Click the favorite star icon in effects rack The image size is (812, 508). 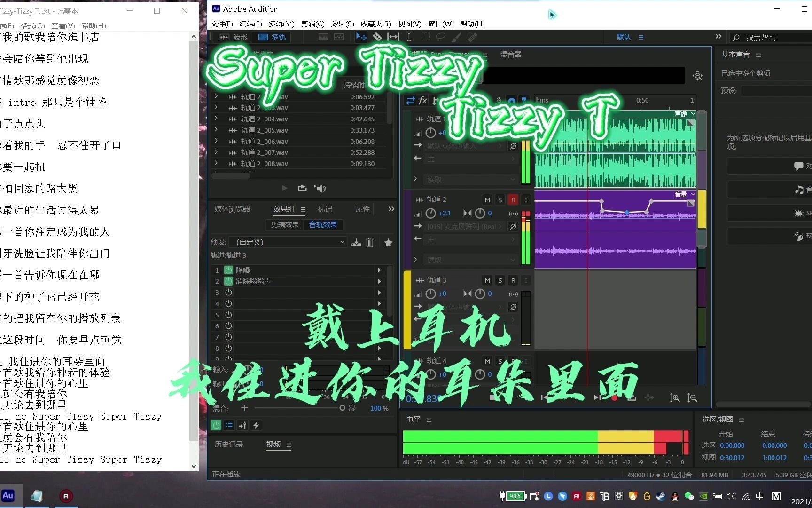click(x=388, y=242)
